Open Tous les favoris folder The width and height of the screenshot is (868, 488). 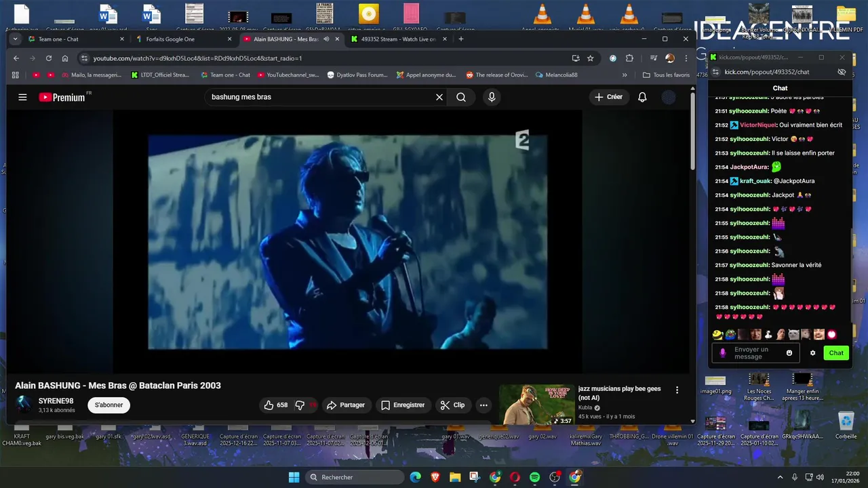point(666,75)
